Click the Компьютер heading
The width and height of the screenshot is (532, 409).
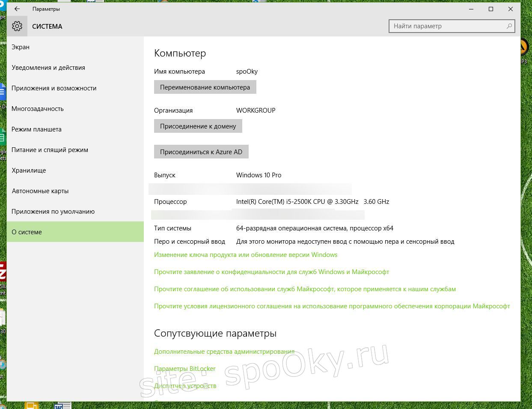180,53
